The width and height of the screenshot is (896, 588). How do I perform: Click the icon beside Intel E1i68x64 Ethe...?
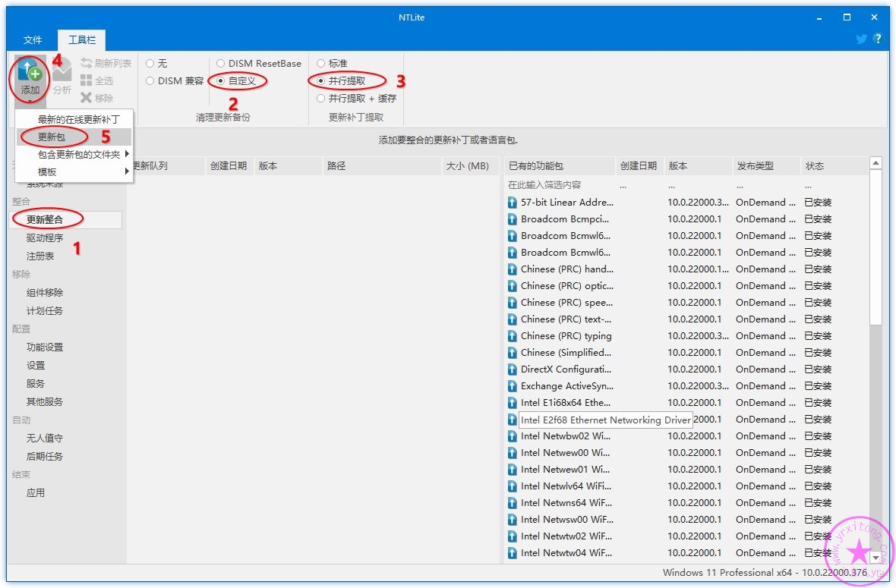513,402
